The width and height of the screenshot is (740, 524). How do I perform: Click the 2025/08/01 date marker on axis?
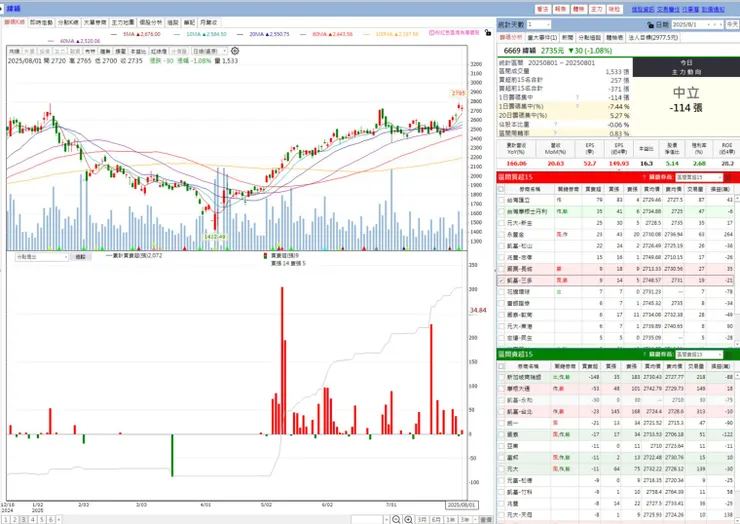point(462,505)
